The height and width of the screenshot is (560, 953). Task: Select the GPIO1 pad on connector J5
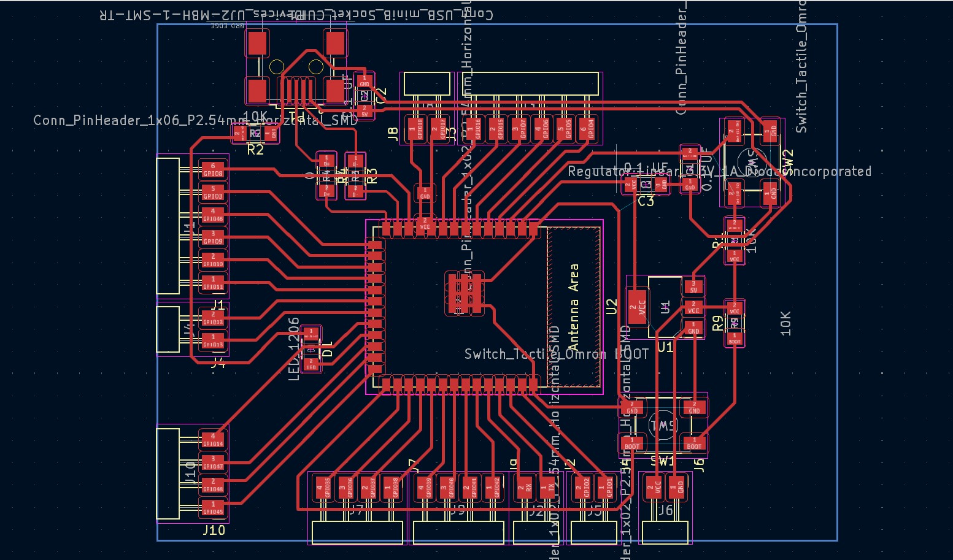[x=606, y=488]
